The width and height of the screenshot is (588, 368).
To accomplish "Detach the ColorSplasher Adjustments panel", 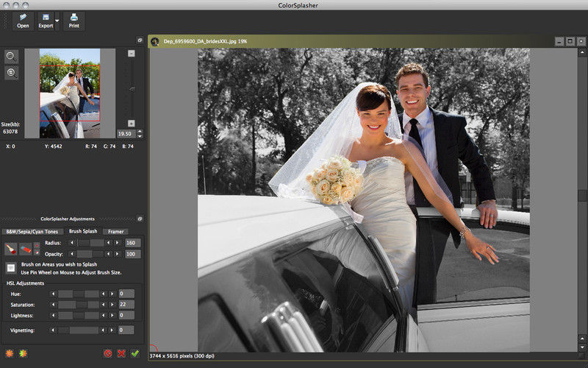I will click(x=140, y=219).
